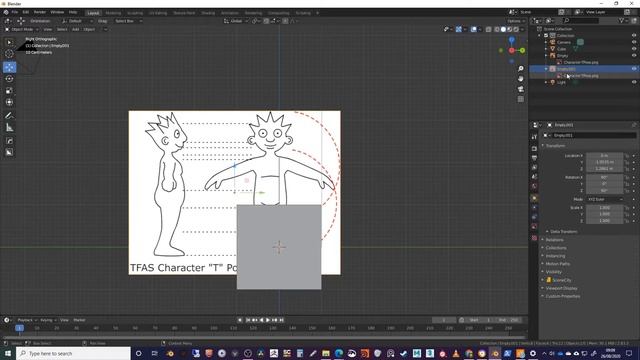Open the Output properties tab

pos(534,158)
